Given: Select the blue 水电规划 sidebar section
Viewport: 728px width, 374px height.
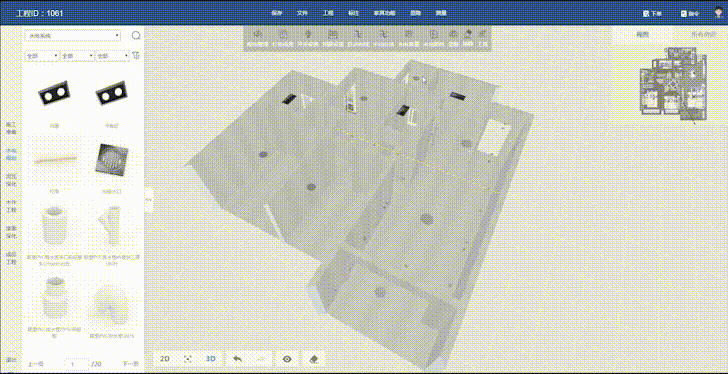Looking at the screenshot, I should pos(11,155).
